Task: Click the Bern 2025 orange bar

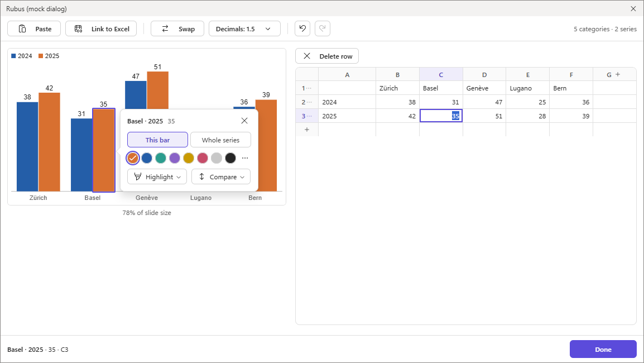Action: [266, 146]
